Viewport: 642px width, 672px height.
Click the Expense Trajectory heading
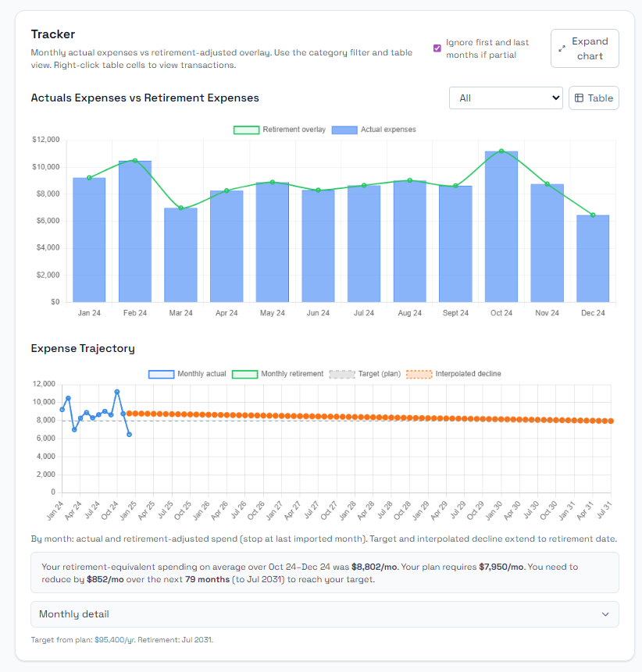coord(83,348)
